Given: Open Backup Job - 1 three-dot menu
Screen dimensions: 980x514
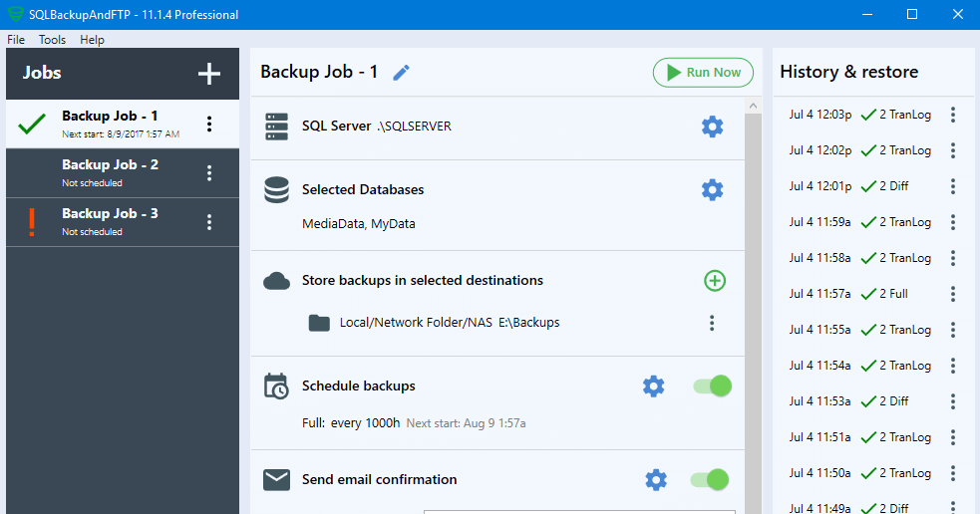Looking at the screenshot, I should click(209, 124).
